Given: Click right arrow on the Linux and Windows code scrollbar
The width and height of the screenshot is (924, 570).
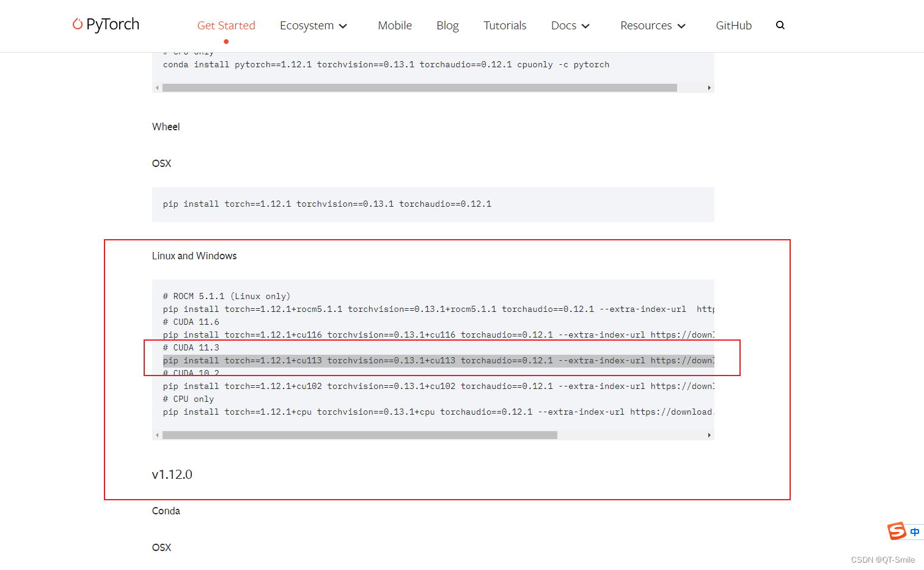Looking at the screenshot, I should (710, 435).
